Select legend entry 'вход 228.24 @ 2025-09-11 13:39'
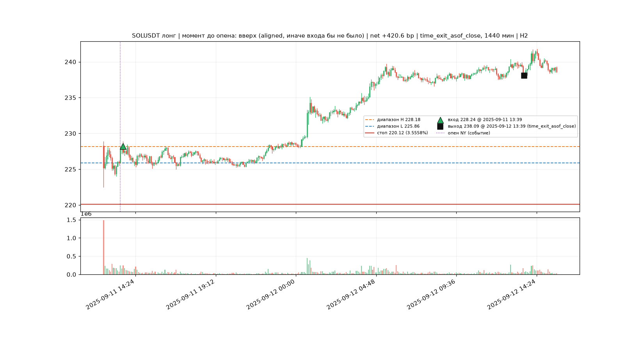 click(485, 120)
